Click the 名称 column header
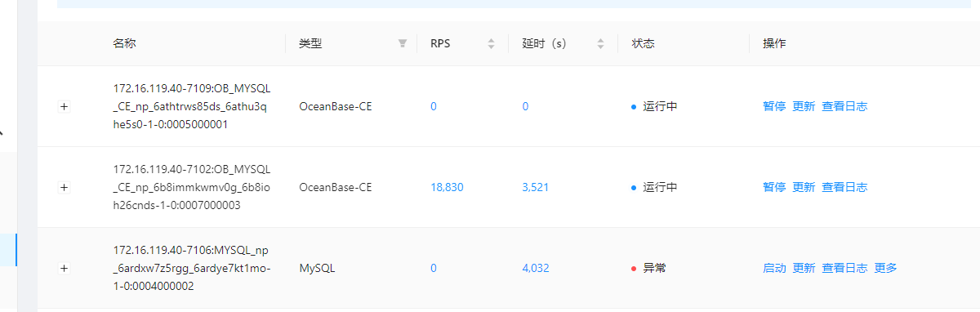Screen dimensions: 980x312 pyautogui.click(x=124, y=44)
